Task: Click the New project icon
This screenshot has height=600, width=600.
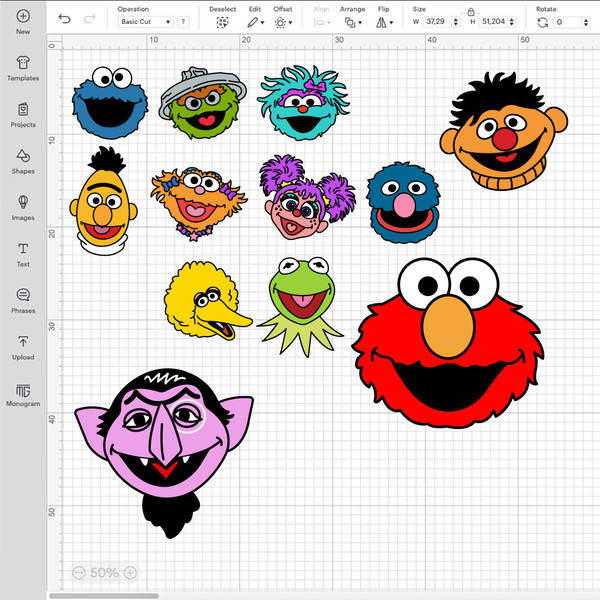Action: [23, 16]
